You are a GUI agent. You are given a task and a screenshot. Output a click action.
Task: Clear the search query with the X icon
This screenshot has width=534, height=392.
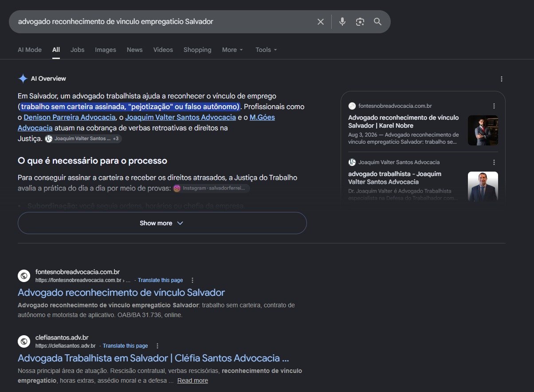(321, 22)
